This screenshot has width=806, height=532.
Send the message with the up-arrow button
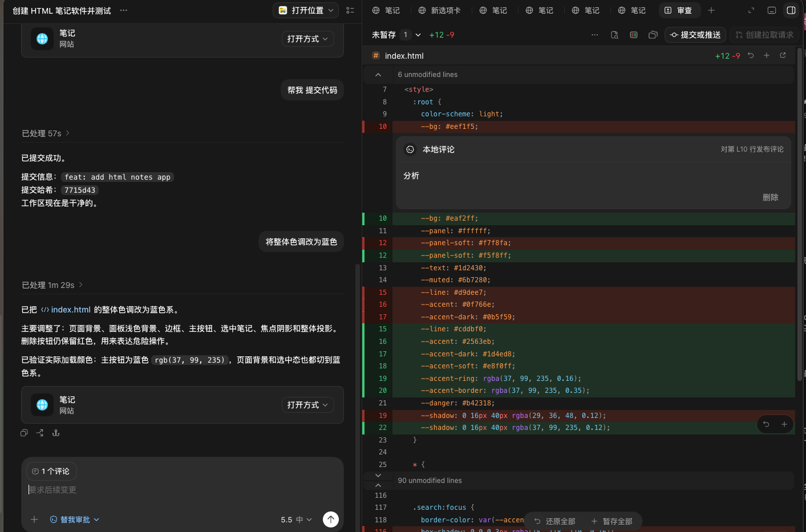pyautogui.click(x=331, y=519)
